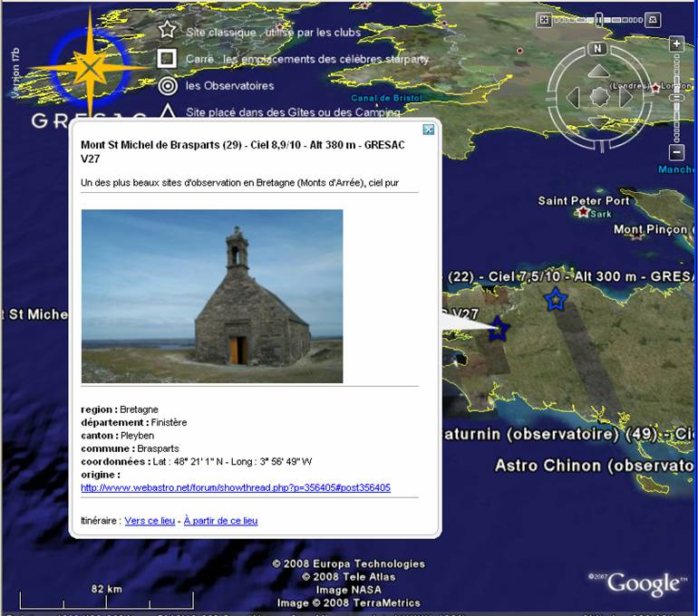Click the 'canton : Pleyben' line
This screenshot has width=698, height=616.
point(118,436)
